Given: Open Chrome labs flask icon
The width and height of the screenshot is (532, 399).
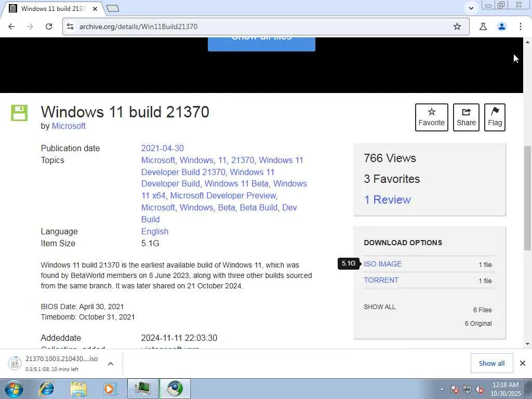Looking at the screenshot, I should click(x=483, y=26).
